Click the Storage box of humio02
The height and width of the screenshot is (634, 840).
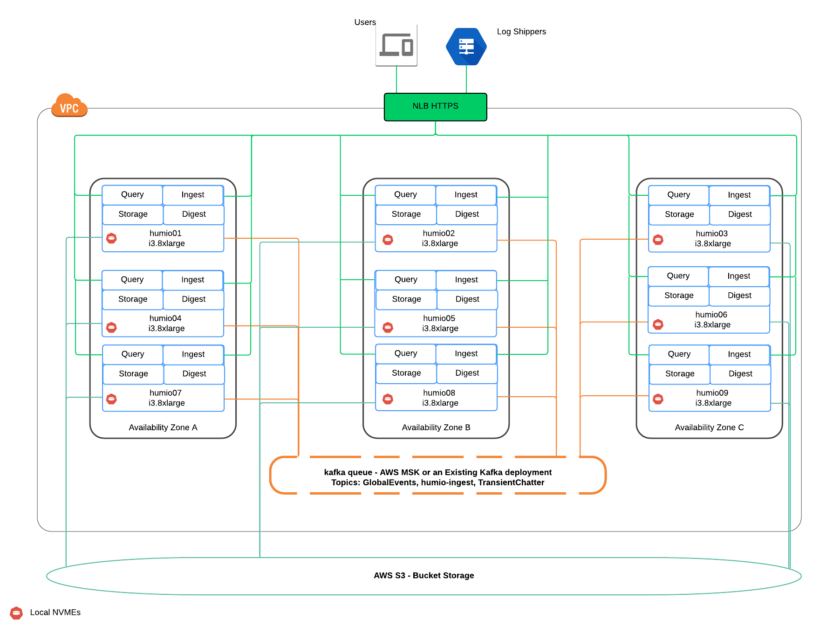coord(406,214)
